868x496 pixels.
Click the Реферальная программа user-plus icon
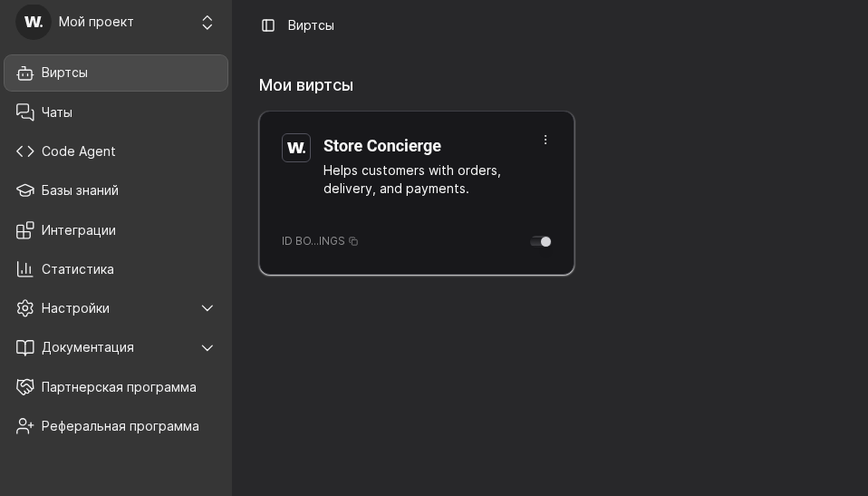click(x=25, y=426)
